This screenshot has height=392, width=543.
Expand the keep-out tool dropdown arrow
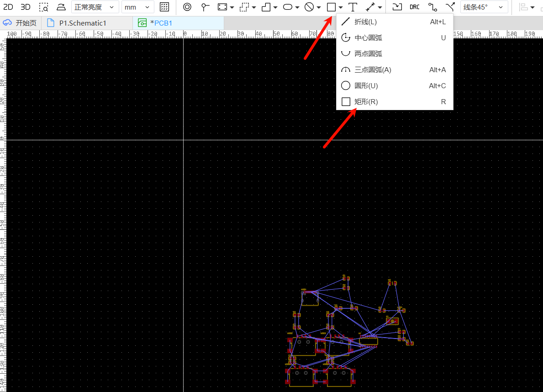(x=319, y=7)
